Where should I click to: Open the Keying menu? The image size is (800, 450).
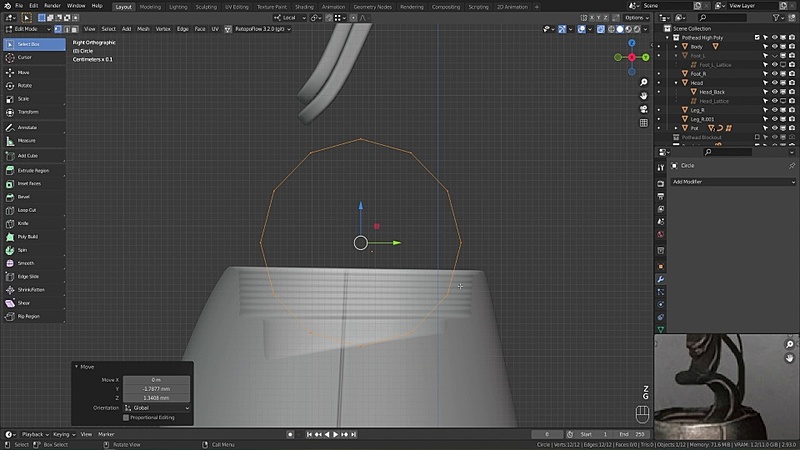click(x=63, y=434)
